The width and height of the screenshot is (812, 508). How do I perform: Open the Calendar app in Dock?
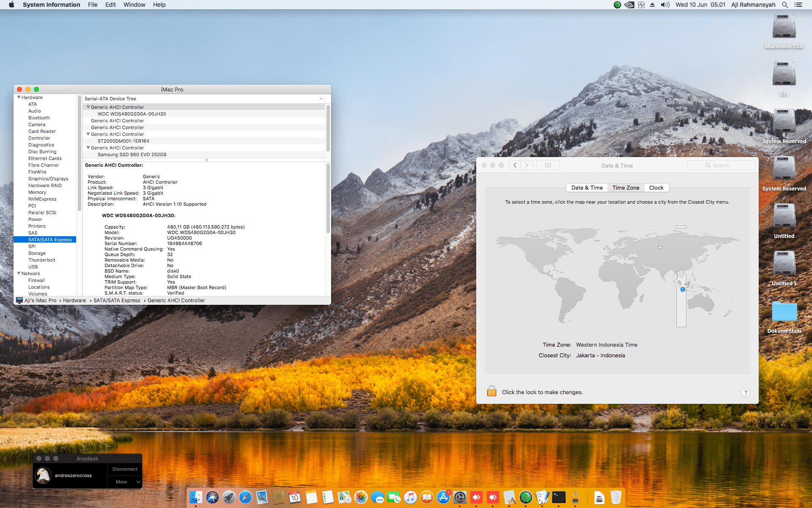295,497
